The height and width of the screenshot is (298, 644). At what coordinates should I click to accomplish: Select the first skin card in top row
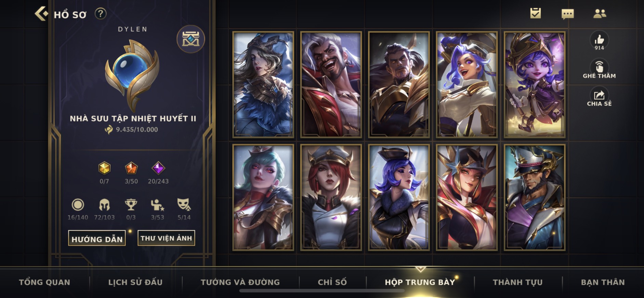point(263,85)
